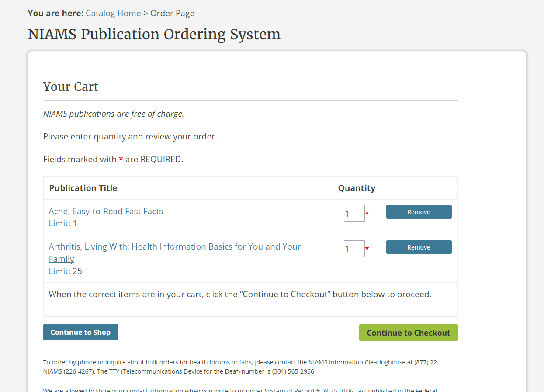Click the "Publication Title" column header
This screenshot has height=392, width=544.
83,188
